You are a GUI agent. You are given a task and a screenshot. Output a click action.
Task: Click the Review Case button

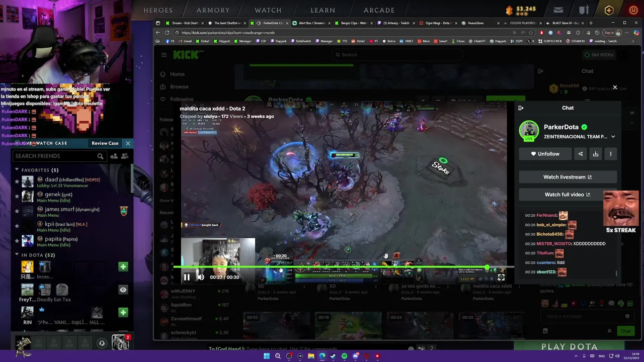105,143
